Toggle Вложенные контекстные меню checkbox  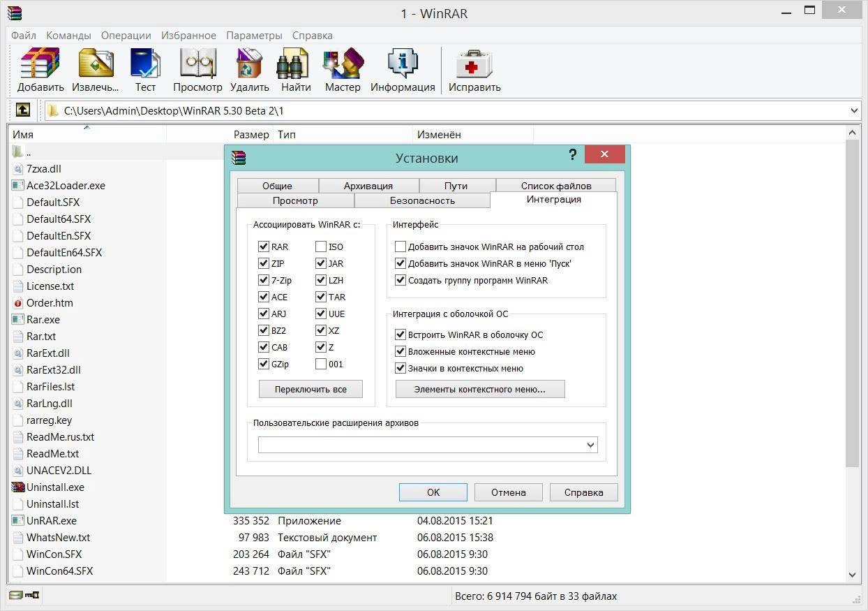click(x=401, y=351)
